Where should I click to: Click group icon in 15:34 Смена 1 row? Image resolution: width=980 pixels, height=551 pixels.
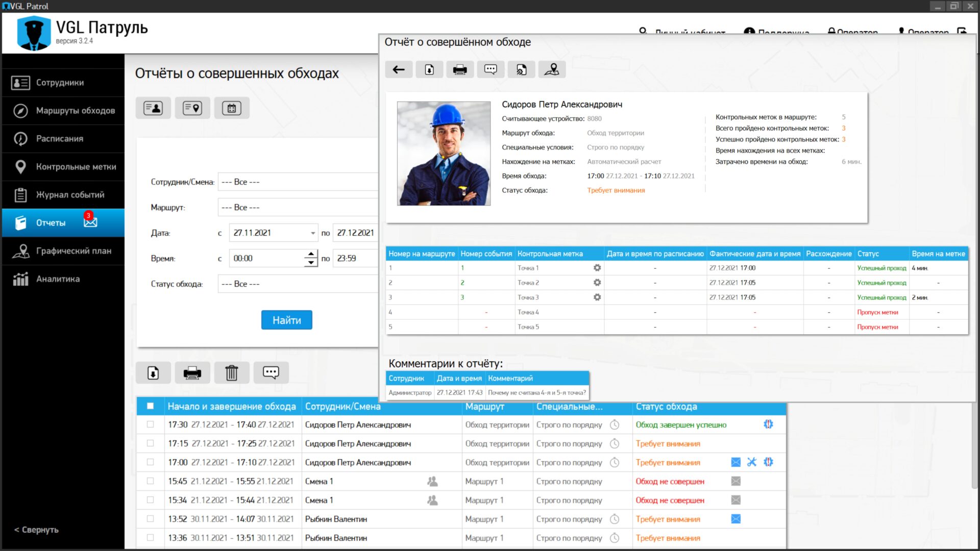click(x=432, y=500)
